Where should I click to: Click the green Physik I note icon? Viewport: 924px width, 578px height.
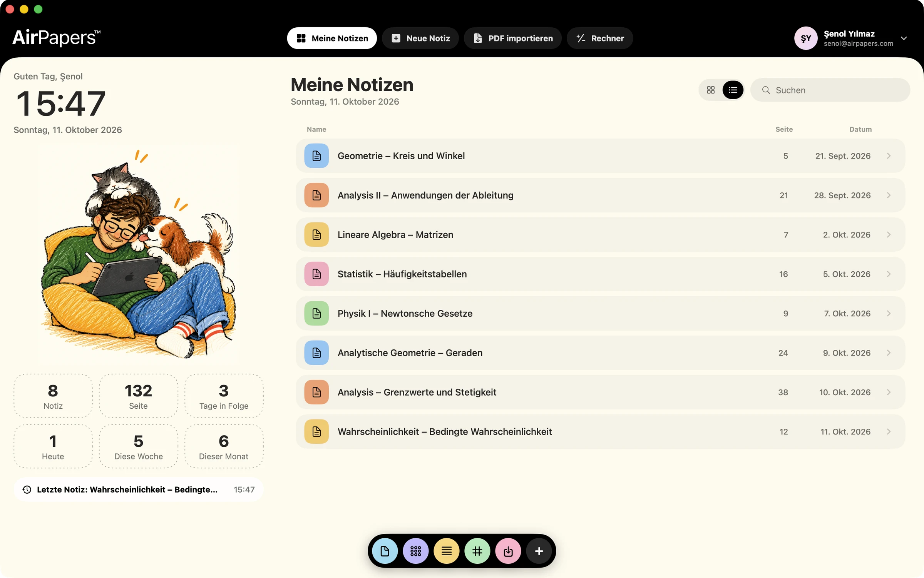click(x=316, y=313)
